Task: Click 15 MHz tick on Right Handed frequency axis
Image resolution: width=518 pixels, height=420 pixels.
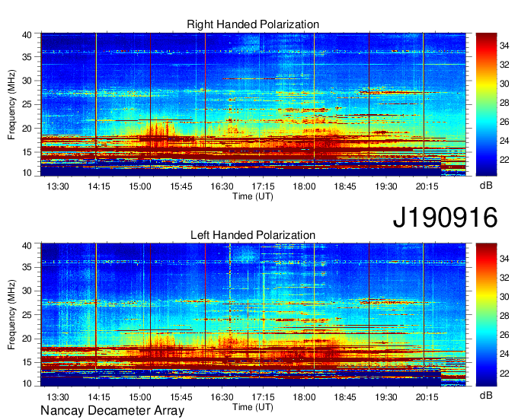Action: [27, 152]
